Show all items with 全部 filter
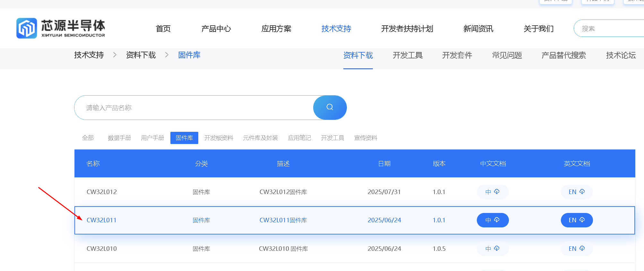The height and width of the screenshot is (271, 644). tap(88, 138)
